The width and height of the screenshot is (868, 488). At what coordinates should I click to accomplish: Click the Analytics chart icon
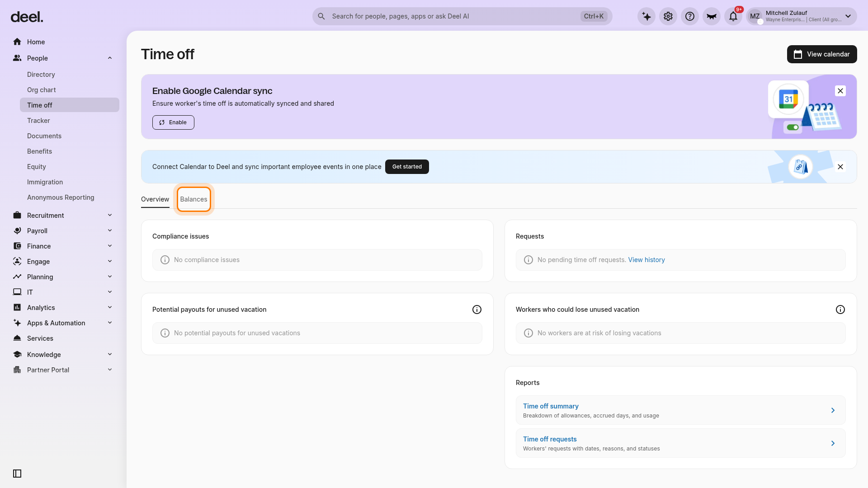pyautogui.click(x=17, y=307)
